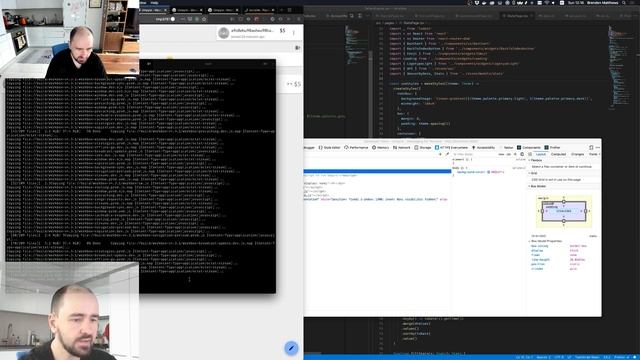Open the Help menu in the menu bar
This screenshot has height=360, width=640.
point(154,2)
